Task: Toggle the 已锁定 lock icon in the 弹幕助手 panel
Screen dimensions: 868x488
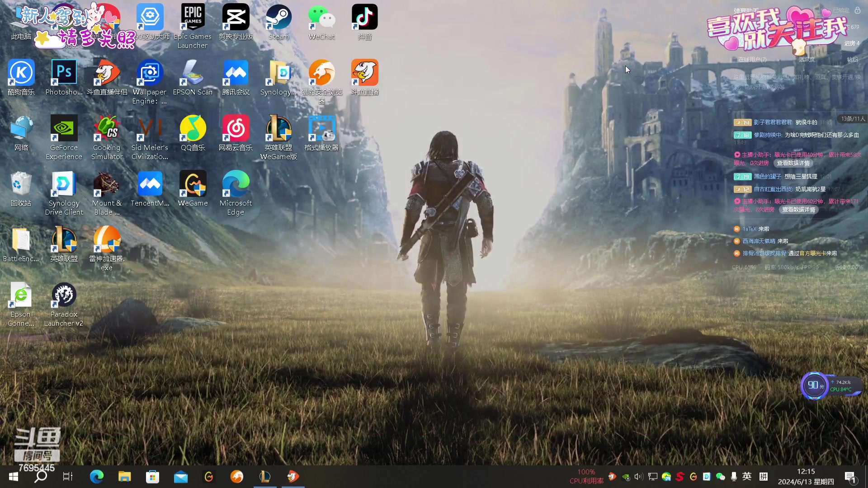Action: [857, 10]
